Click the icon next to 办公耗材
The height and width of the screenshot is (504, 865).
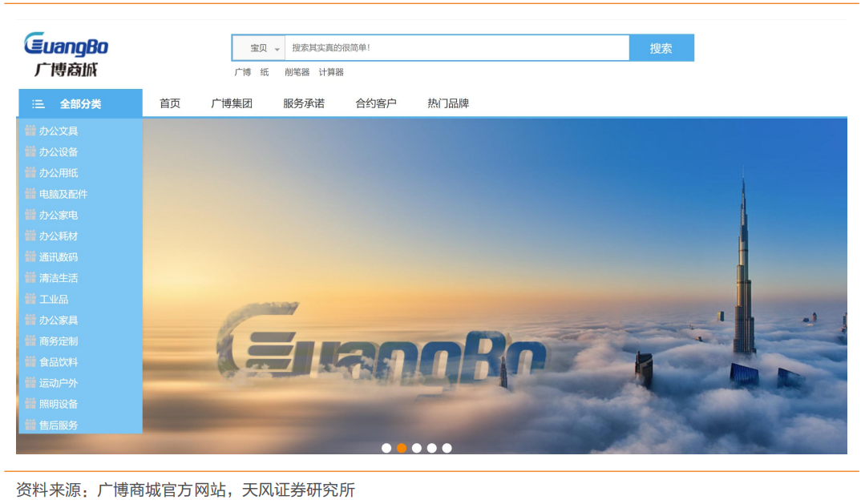pyautogui.click(x=30, y=236)
